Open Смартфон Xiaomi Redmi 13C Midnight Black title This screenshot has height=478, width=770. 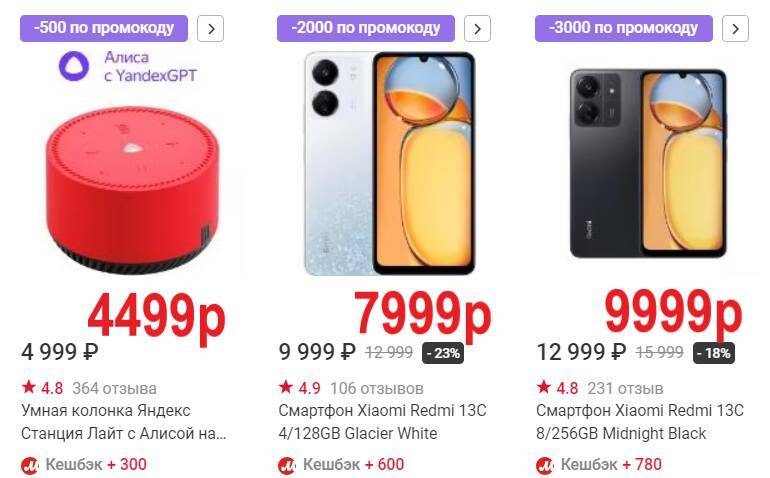640,422
